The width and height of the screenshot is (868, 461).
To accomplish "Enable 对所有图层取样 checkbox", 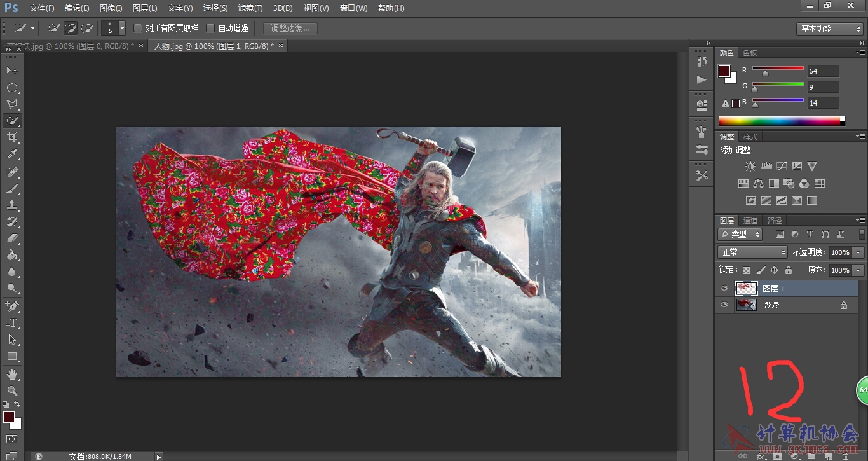I will click(x=137, y=28).
